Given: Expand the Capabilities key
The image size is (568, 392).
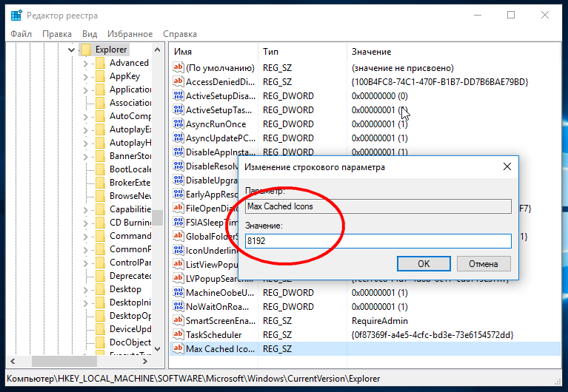Looking at the screenshot, I should (85, 210).
